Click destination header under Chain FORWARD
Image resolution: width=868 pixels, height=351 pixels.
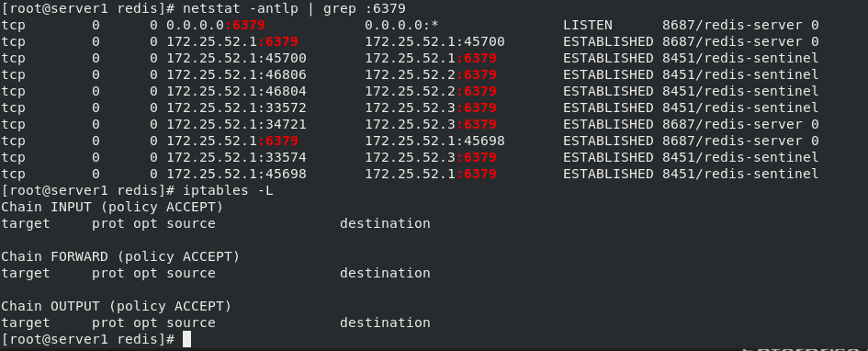(x=385, y=274)
